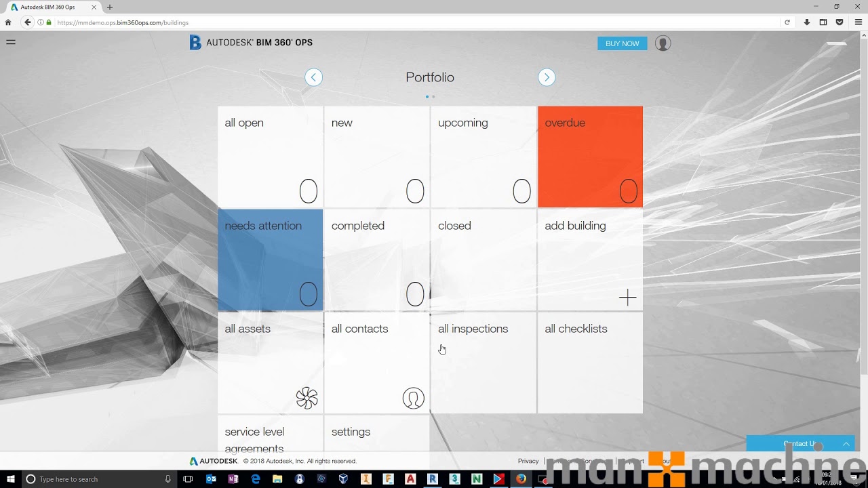Close the Autodesk BIM 360 Ops tab
Image resolution: width=868 pixels, height=488 pixels.
(x=94, y=7)
